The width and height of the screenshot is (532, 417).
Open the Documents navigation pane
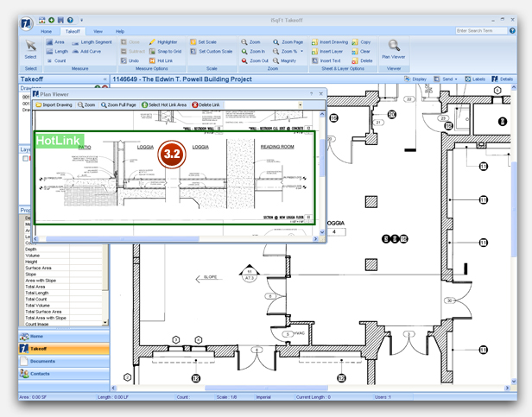[x=64, y=362]
